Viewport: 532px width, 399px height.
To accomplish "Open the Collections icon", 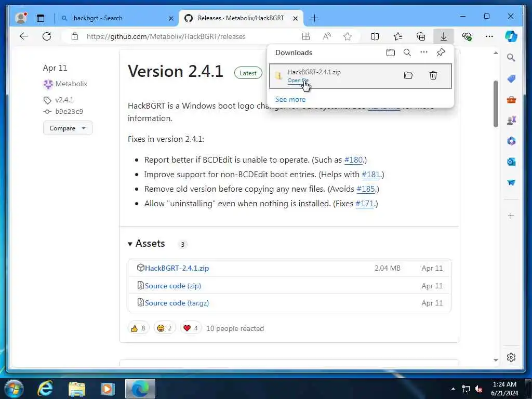I will (421, 36).
